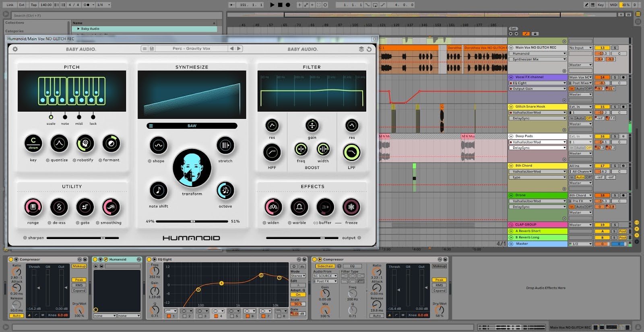
Task: Click the HPF filter knob
Action: pos(272,153)
